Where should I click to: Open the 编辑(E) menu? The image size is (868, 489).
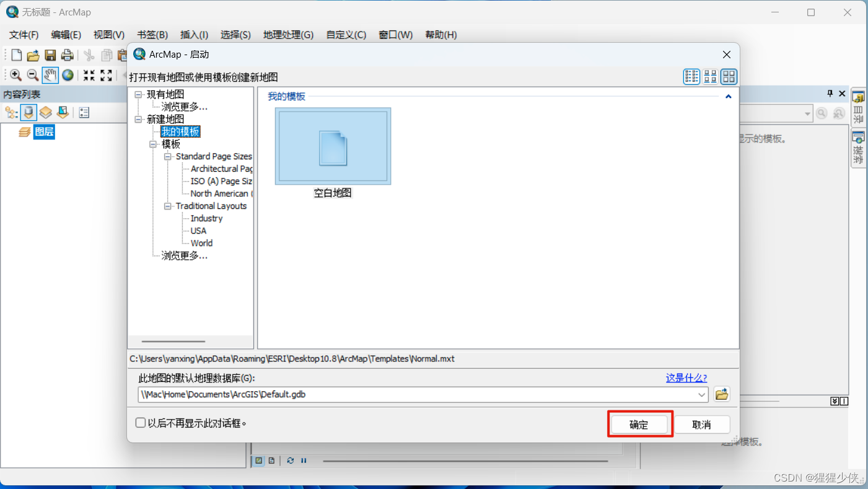(x=66, y=35)
